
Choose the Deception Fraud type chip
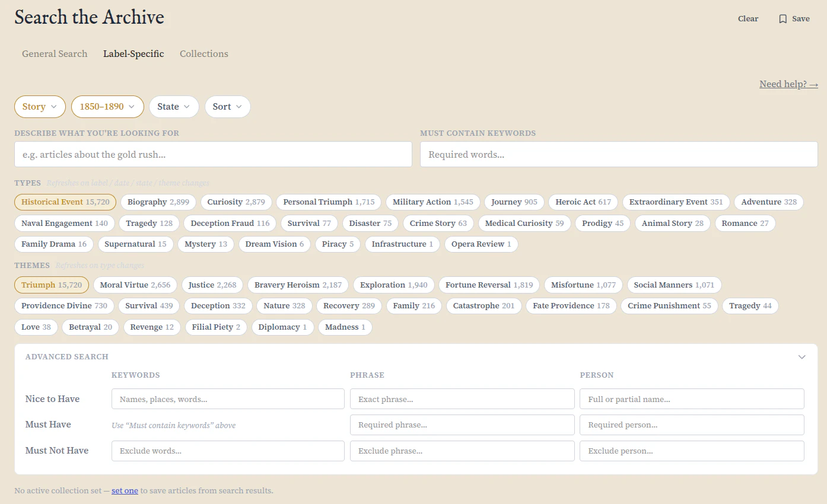[x=230, y=224]
